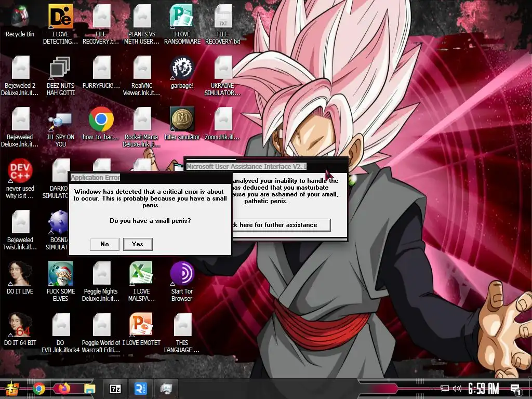Select the THIS LANGUAGE file icon
532x399 pixels.
pos(182,333)
